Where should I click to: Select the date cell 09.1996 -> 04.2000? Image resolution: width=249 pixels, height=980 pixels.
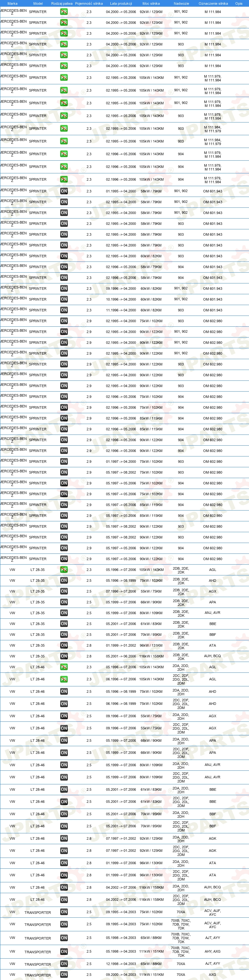[x=121, y=288]
